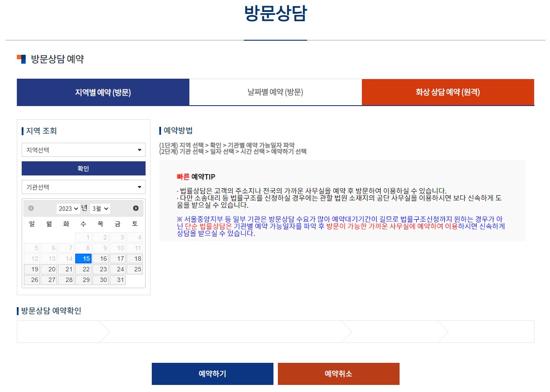The height and width of the screenshot is (392, 550).
Task: Switch to the 화상 상담 예약 (원격) tab
Action: click(448, 92)
